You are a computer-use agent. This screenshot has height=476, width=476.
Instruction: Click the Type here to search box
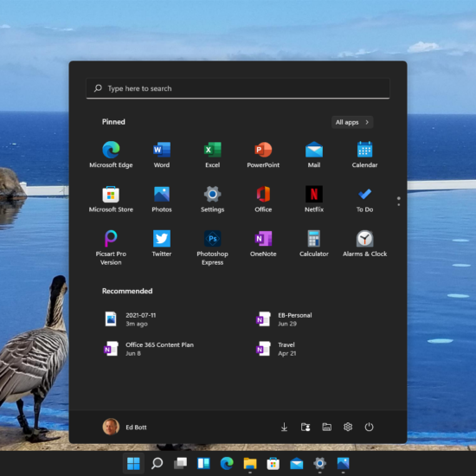[x=238, y=88]
